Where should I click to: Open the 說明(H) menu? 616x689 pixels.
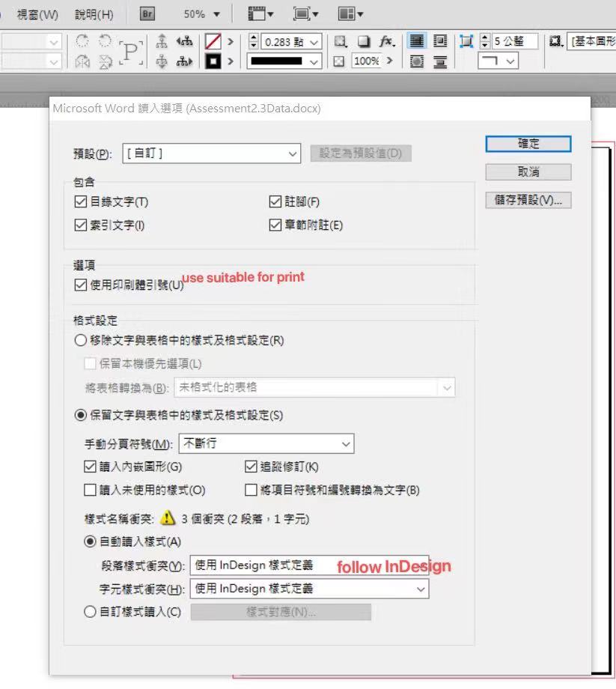94,14
